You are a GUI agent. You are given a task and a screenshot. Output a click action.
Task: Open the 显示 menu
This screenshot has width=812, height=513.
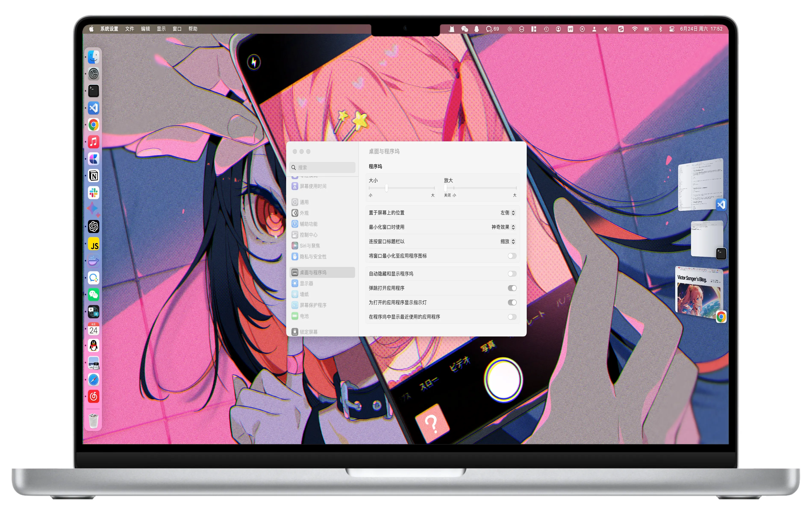(161, 29)
